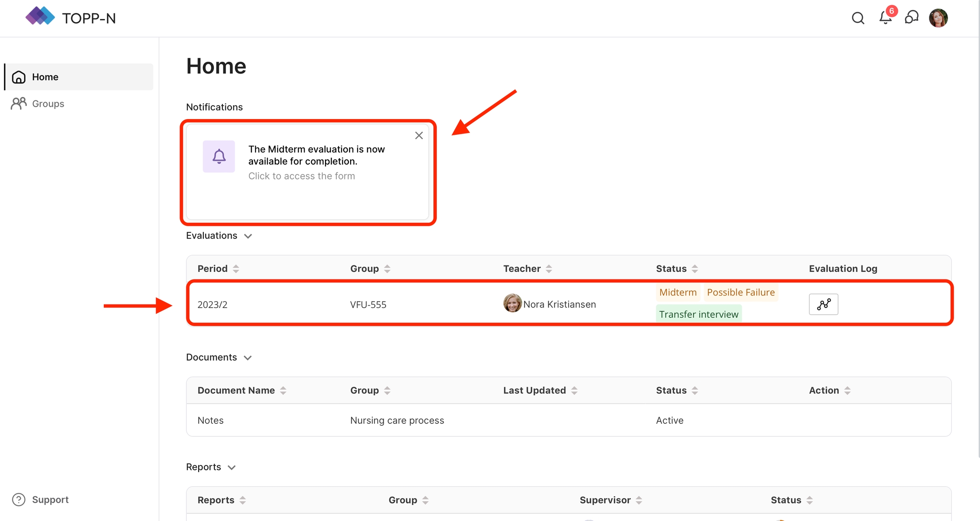Dismiss the Midterm evaluation notification
980x521 pixels.
point(419,136)
